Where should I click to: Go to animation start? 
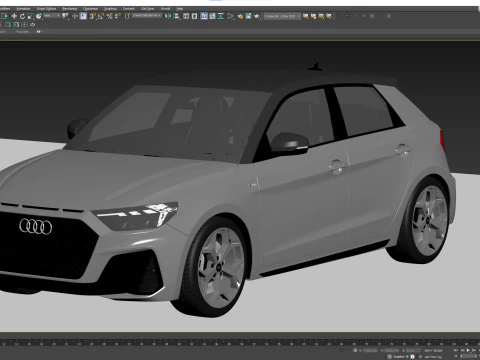[x=456, y=350]
